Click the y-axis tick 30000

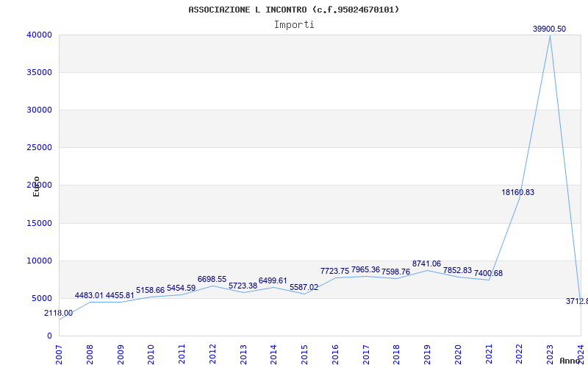tap(39, 110)
